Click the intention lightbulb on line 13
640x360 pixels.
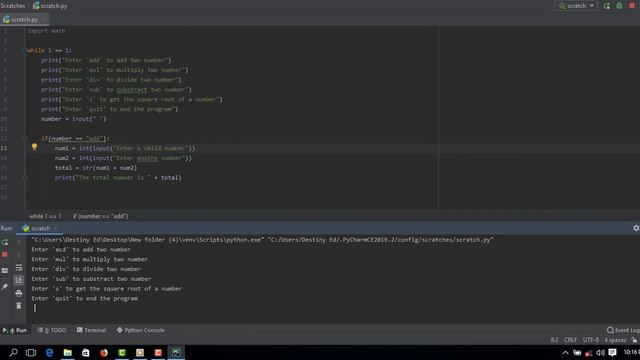(34, 147)
